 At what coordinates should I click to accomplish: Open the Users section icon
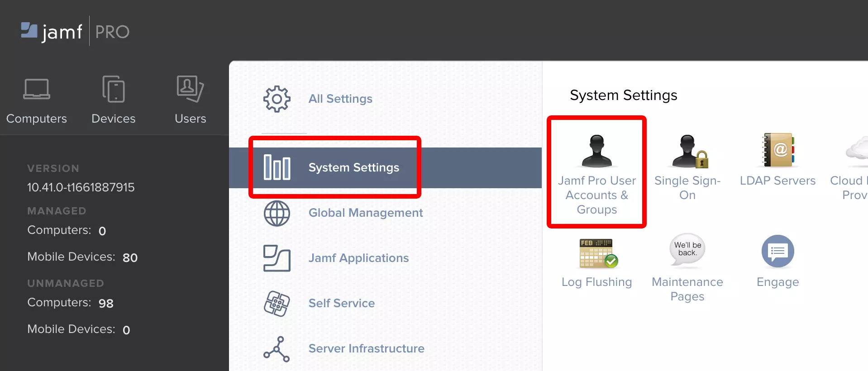(x=190, y=89)
